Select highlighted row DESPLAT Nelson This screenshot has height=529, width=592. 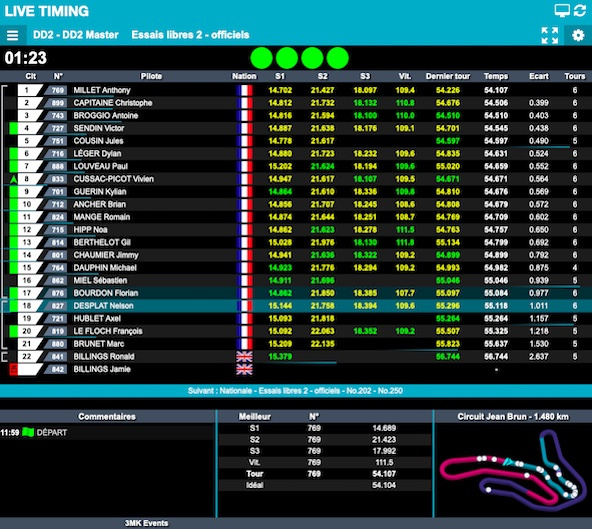pyautogui.click(x=296, y=306)
